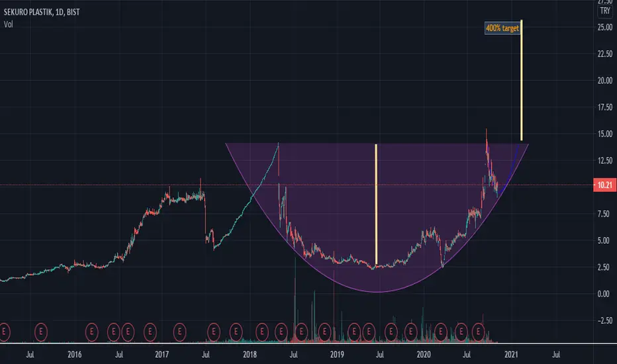This screenshot has height=364, width=617.
Task: Click the 15.00 price axis label
Action: click(605, 134)
